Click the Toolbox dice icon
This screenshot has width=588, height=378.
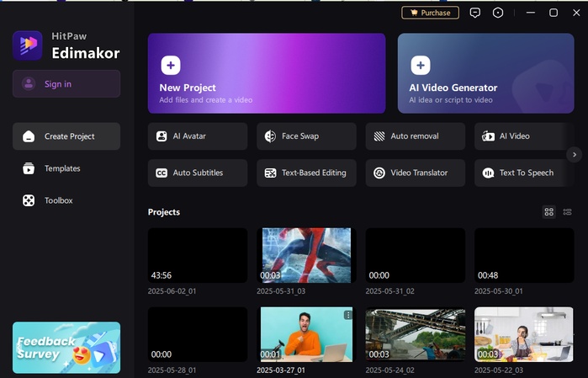pyautogui.click(x=29, y=200)
